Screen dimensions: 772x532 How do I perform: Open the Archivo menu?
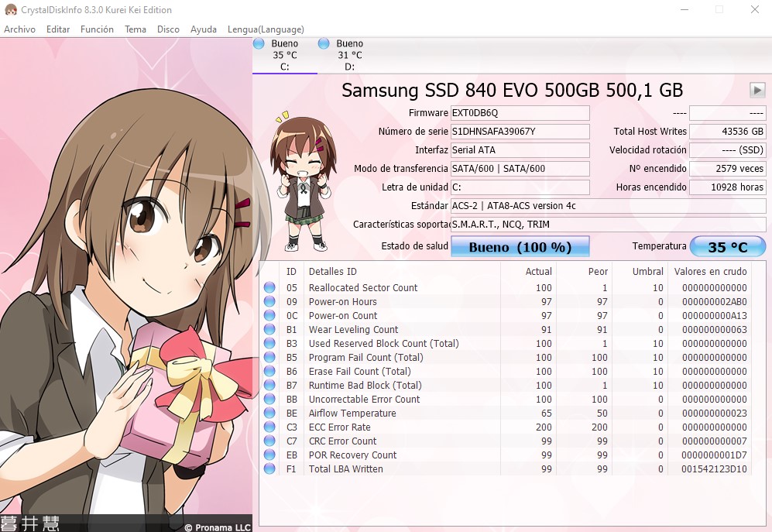pos(19,29)
